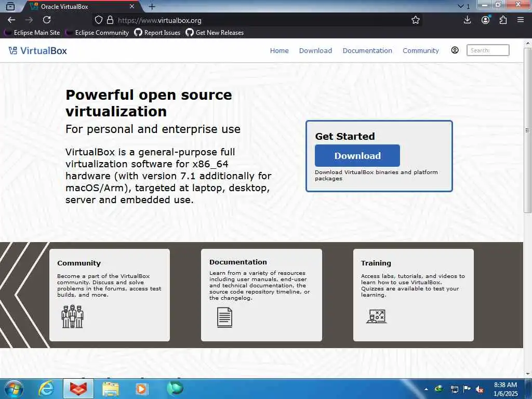Open the media player taskbar icon

[141, 389]
